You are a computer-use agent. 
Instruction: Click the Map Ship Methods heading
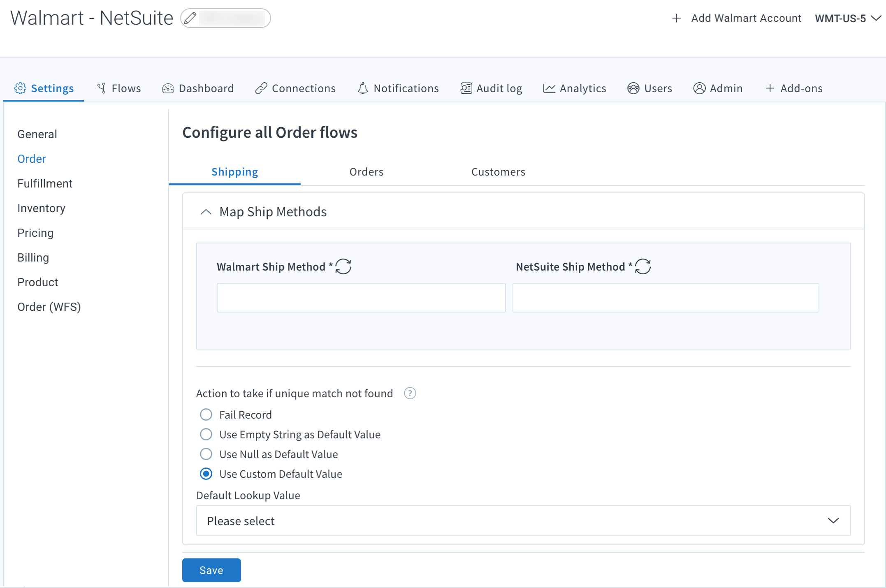pos(273,212)
